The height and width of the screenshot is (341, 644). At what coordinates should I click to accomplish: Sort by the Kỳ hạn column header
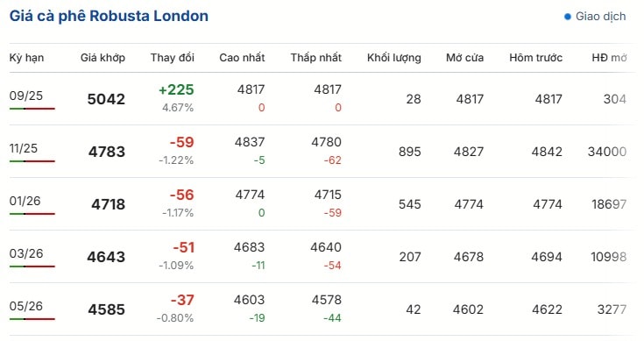[26, 58]
